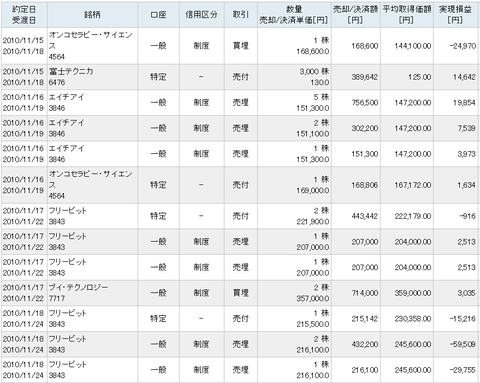Click the average acquisition price 230,358.00
This screenshot has width=480, height=383.
point(413,319)
